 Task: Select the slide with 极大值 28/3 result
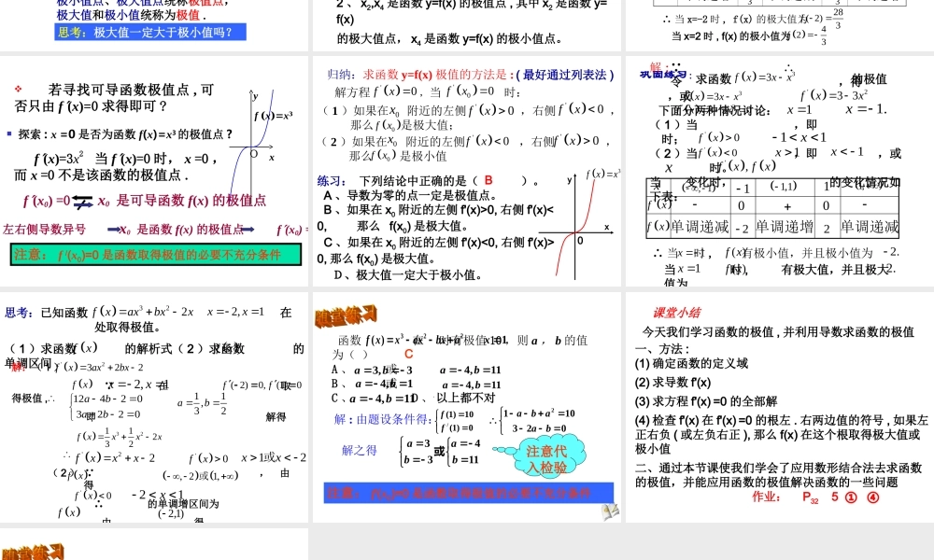[779, 22]
